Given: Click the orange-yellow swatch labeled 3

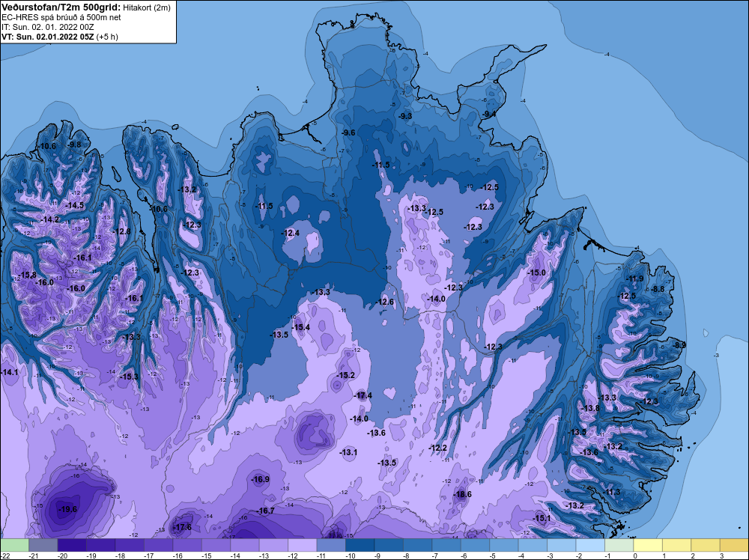Looking at the screenshot, I should coord(734,545).
